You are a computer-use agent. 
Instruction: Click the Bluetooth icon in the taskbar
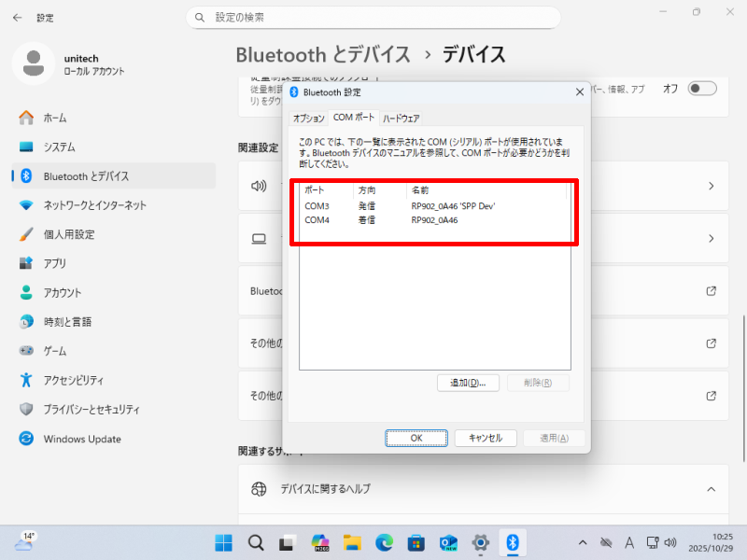(x=512, y=542)
